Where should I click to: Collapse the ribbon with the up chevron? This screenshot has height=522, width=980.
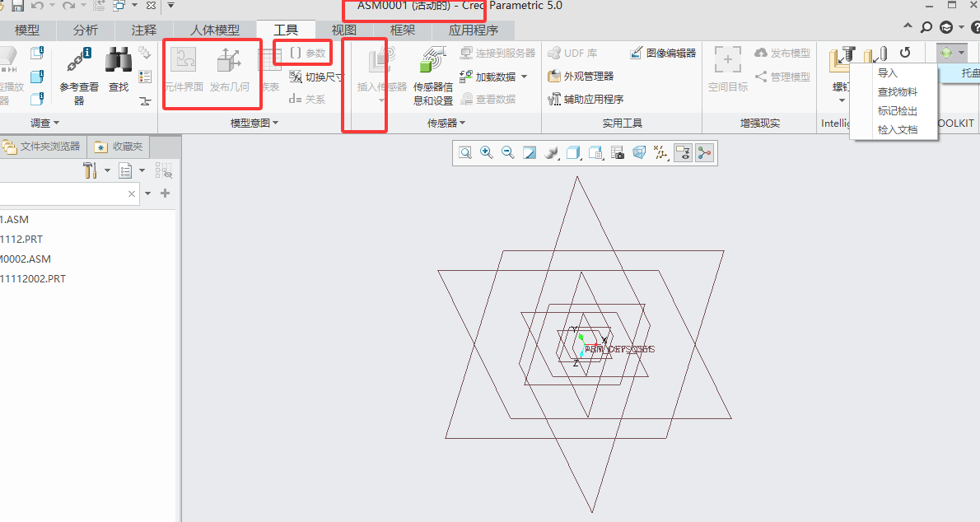coord(908,26)
